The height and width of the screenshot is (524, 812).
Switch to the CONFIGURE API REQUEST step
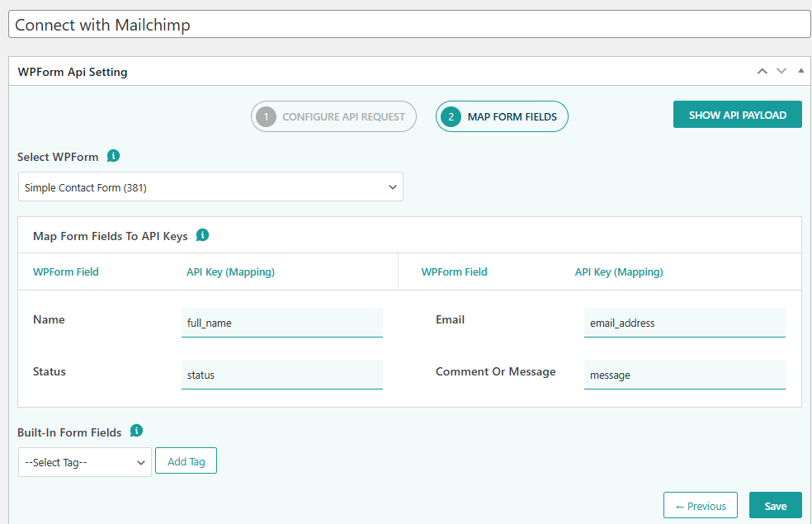[x=333, y=116]
